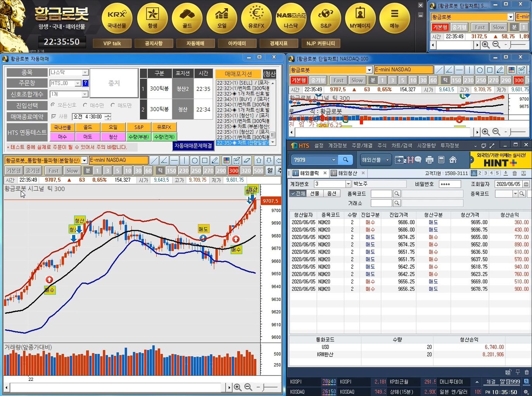Expand the 종목 나스닥 dropdown
The height and width of the screenshot is (396, 532).
[x=85, y=73]
